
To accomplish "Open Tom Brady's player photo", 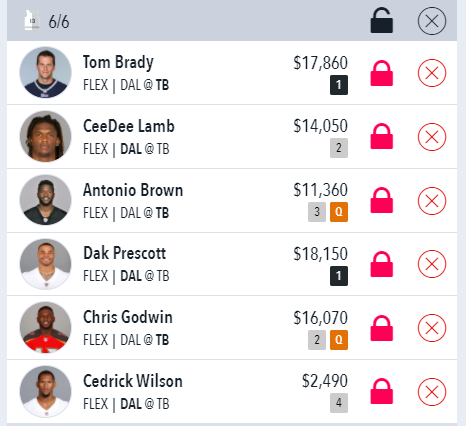I will tap(45, 72).
